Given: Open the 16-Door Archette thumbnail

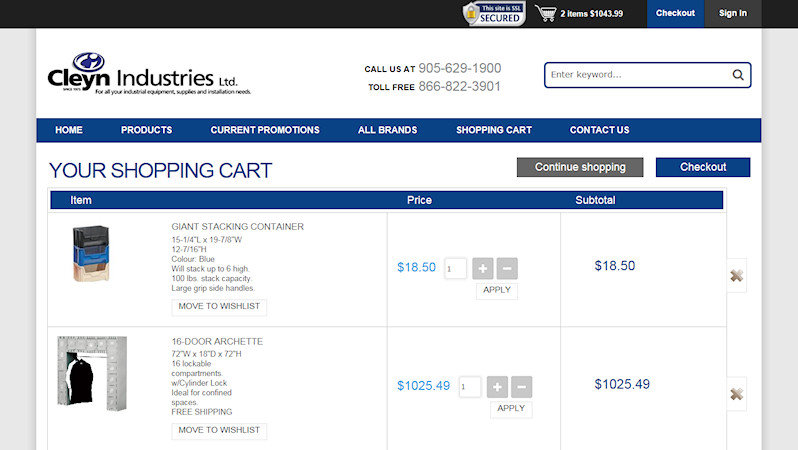Looking at the screenshot, I should point(92,373).
